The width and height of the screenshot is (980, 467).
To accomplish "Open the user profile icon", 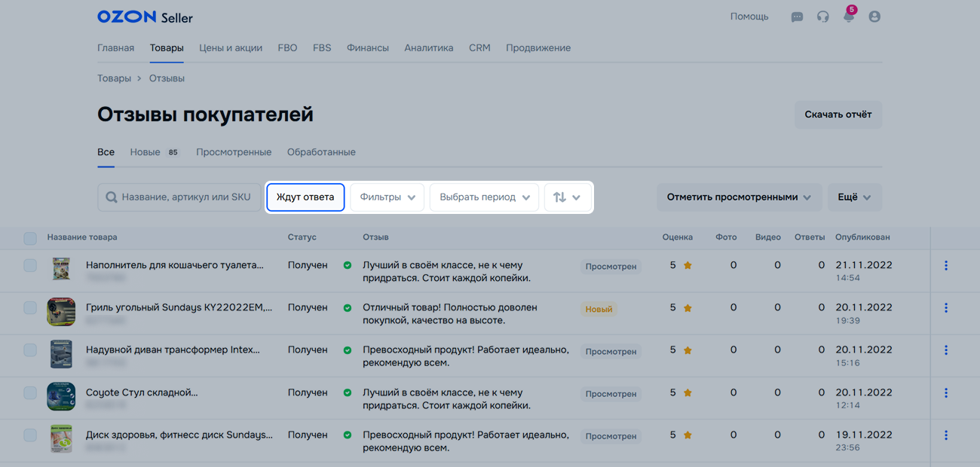I will [874, 17].
